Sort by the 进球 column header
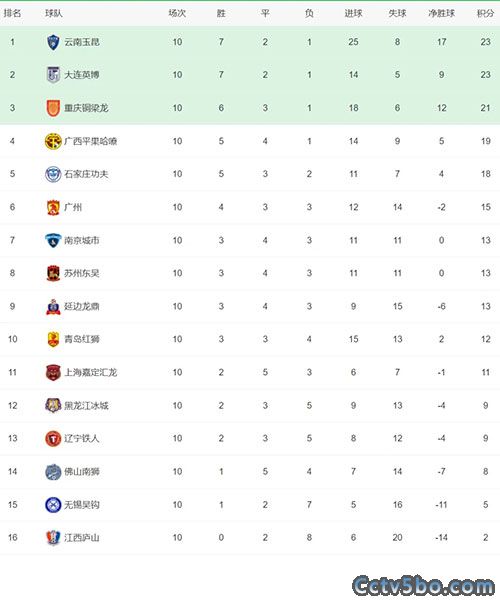This screenshot has width=500, height=600. pos(353,13)
